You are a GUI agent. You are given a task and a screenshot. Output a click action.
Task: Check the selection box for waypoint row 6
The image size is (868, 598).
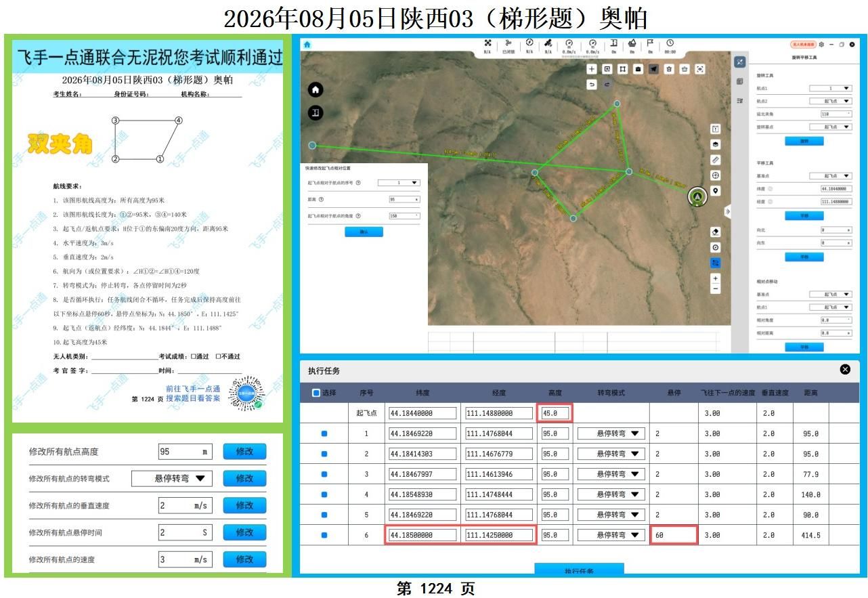[x=324, y=535]
